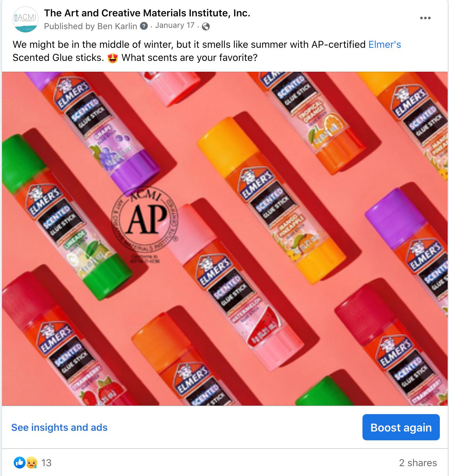Click the Boost again button
Screen dimensions: 449x476
[x=401, y=427]
